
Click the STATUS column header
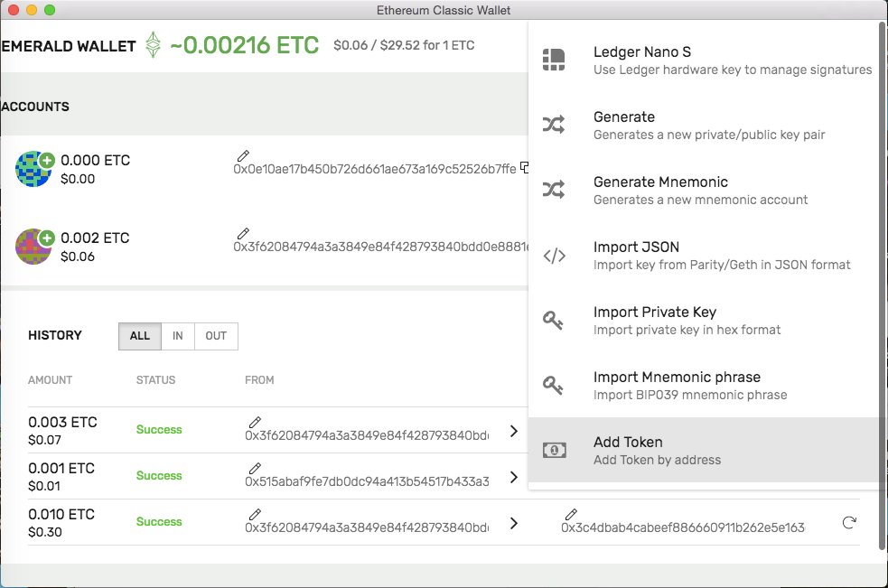click(x=155, y=380)
